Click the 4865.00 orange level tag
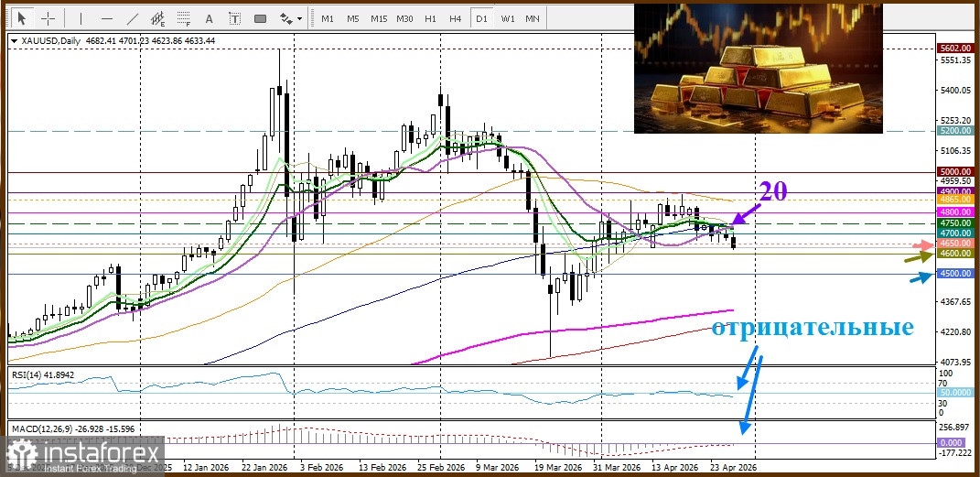The height and width of the screenshot is (477, 980). click(x=955, y=199)
